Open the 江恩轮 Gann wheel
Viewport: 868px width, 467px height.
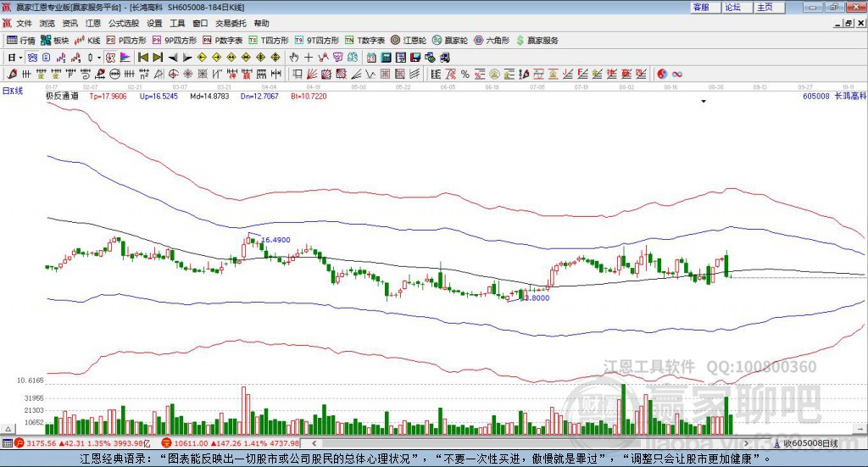coord(409,41)
